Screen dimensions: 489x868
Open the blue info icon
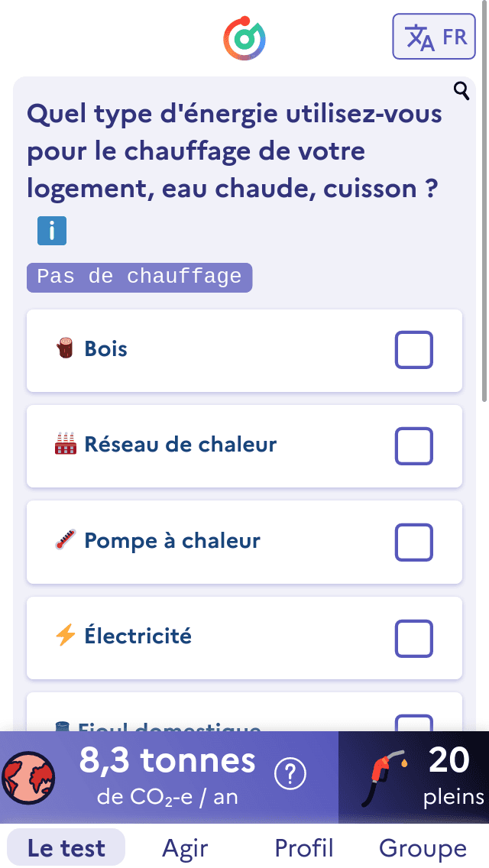click(52, 231)
